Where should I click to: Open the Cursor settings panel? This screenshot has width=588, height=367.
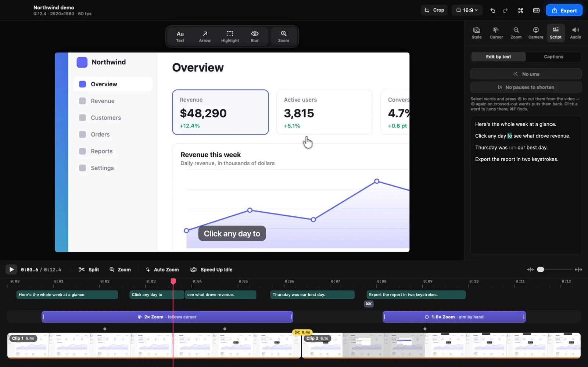496,33
